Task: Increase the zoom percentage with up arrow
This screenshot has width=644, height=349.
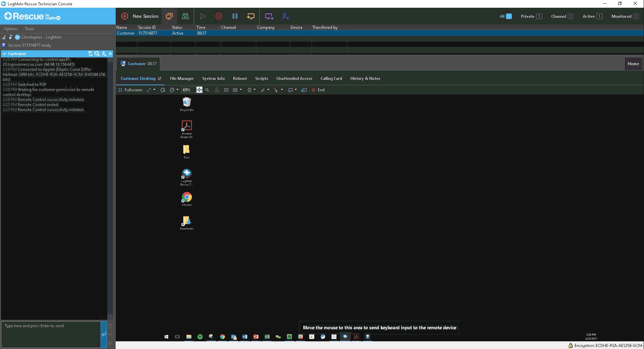Action: [199, 88]
